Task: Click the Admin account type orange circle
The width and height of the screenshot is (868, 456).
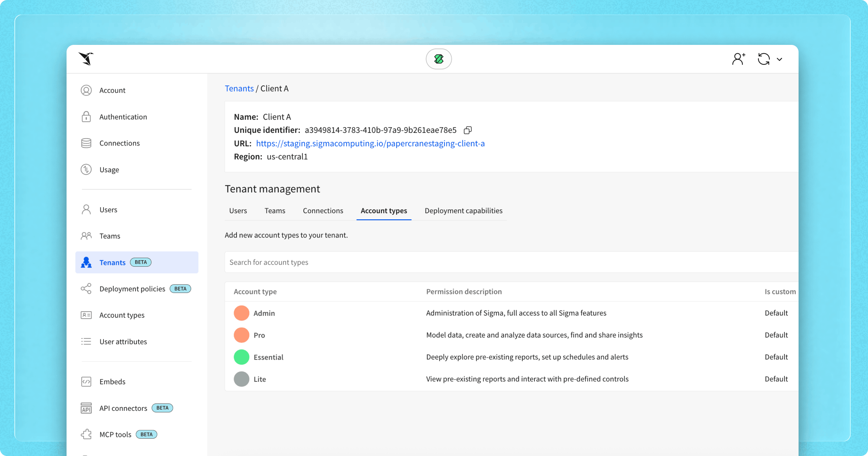Action: [x=242, y=313]
